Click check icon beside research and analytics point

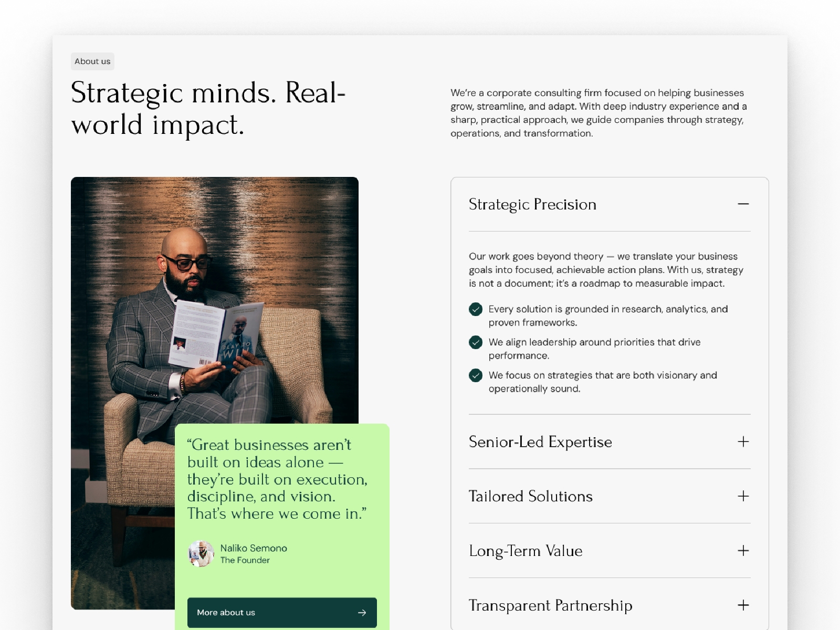pos(476,309)
